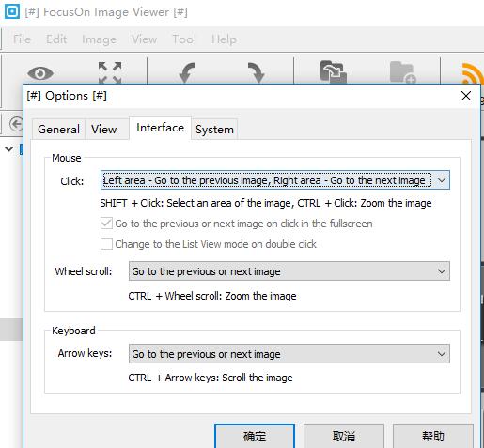
Task: Click the Mouse group heading
Action: coord(67,158)
